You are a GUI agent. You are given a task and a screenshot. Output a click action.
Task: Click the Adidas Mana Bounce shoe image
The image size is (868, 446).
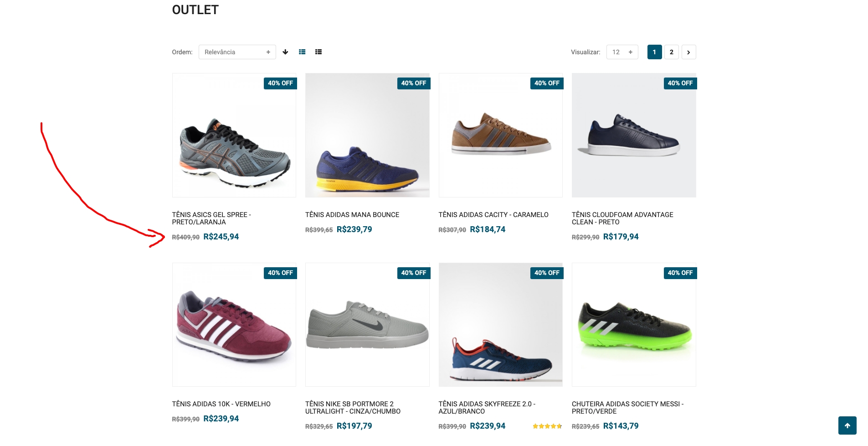pyautogui.click(x=367, y=135)
